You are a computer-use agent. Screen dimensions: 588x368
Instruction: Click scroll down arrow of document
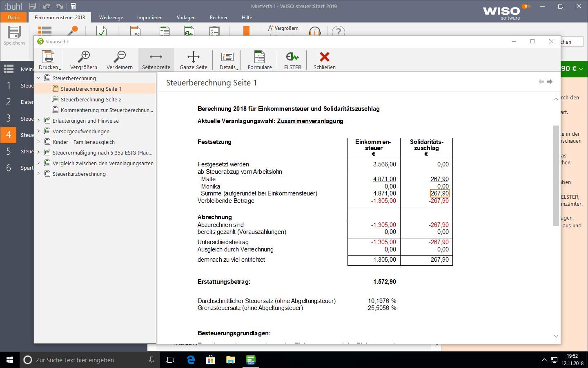click(556, 336)
